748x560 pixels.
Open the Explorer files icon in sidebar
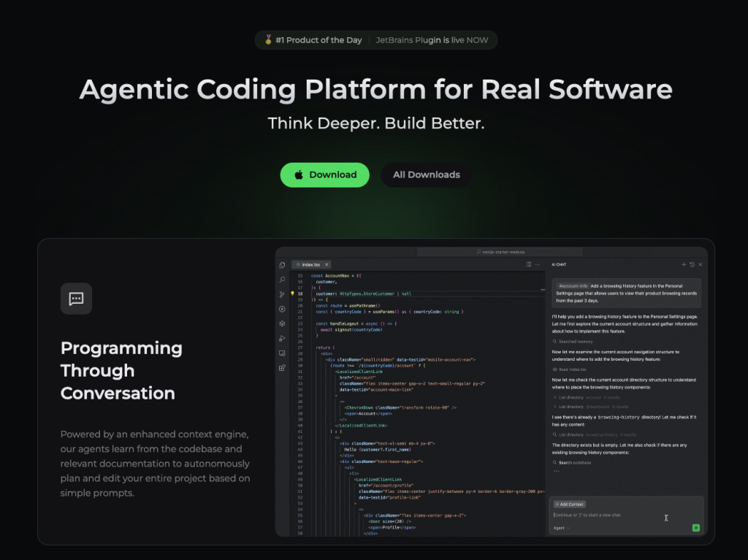(x=282, y=264)
